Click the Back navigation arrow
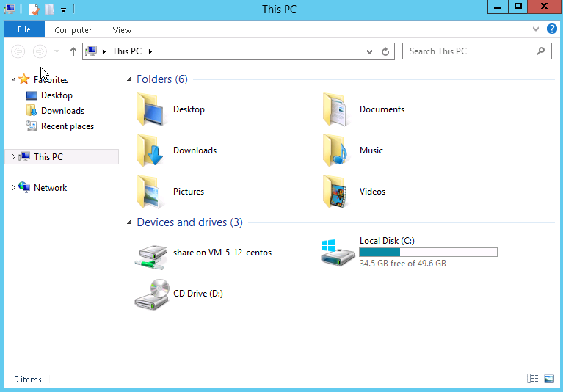This screenshot has width=563, height=392. click(x=18, y=51)
